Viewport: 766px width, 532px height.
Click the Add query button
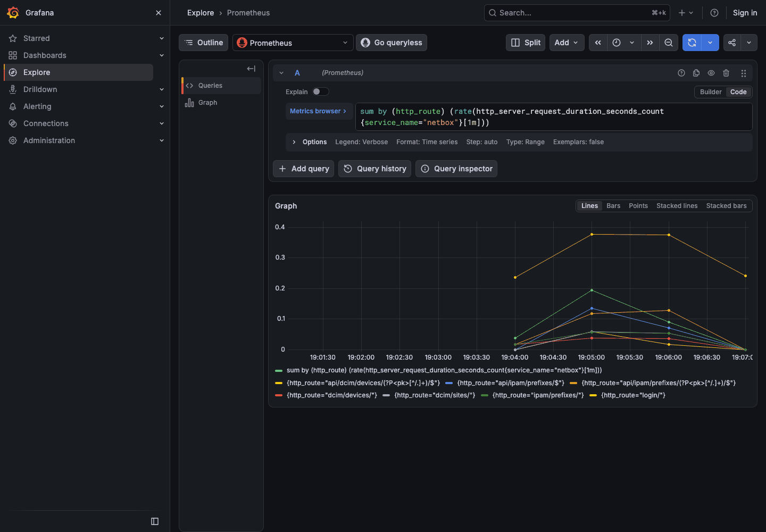pos(304,169)
